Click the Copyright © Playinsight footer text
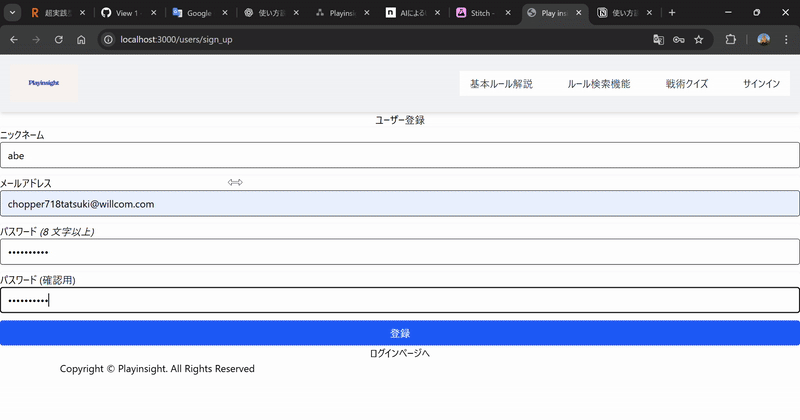The image size is (800, 420). (157, 369)
